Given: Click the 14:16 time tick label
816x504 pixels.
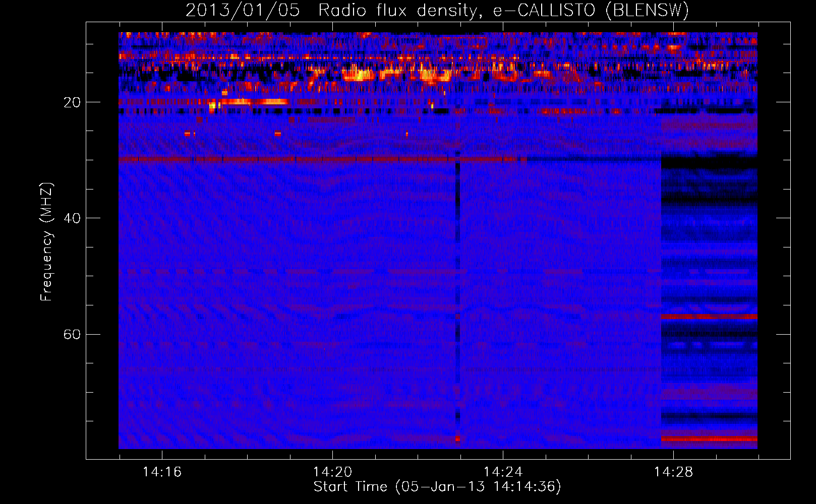Looking at the screenshot, I should (162, 472).
